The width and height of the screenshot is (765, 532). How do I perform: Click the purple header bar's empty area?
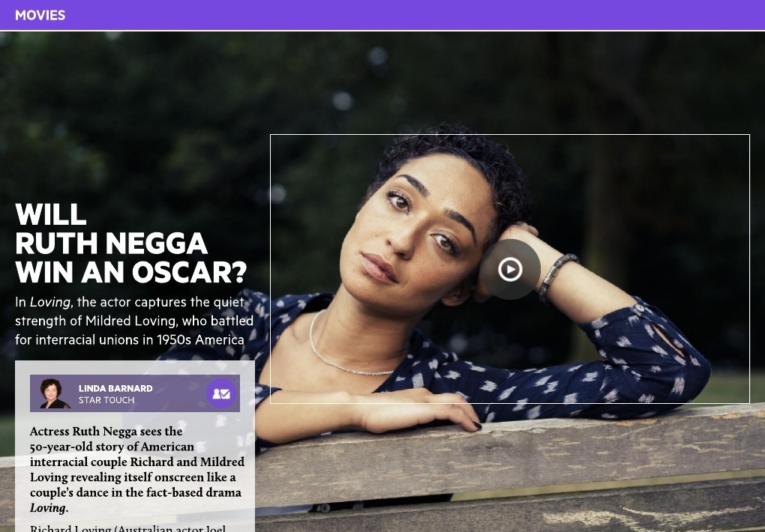coord(415,15)
